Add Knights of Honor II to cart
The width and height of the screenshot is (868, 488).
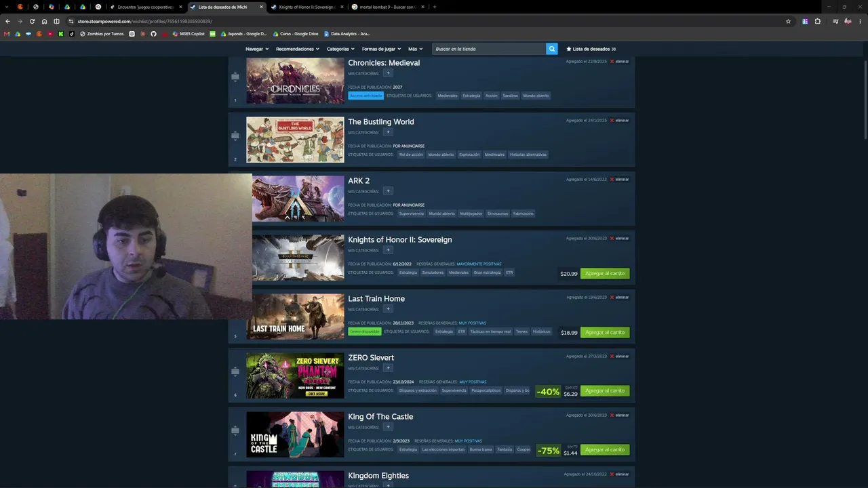tap(605, 274)
